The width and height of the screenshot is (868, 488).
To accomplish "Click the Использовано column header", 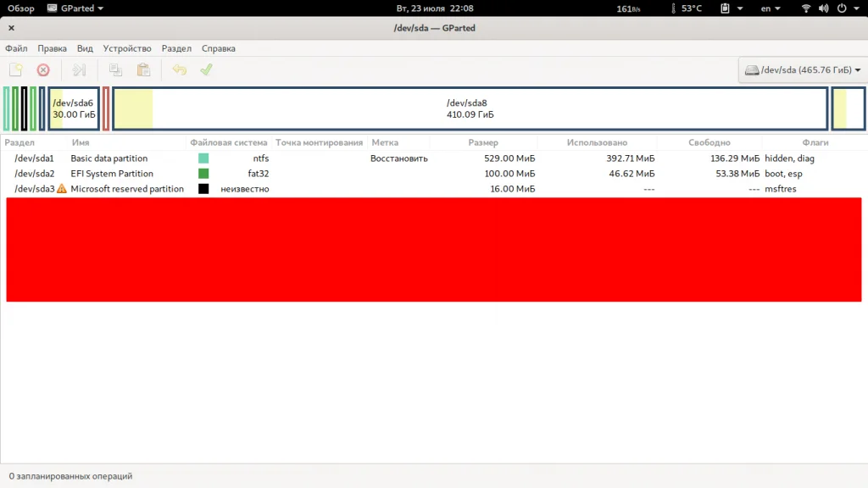I will pos(597,142).
